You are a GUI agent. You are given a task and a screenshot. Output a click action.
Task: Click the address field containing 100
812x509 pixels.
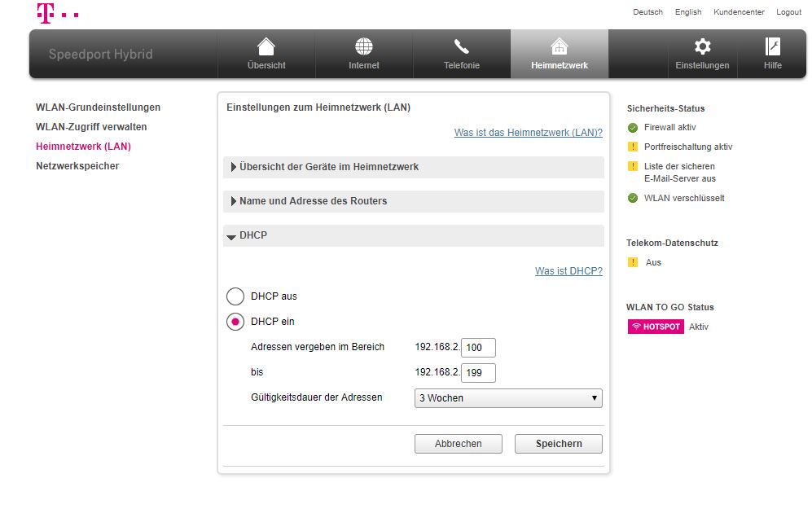click(x=478, y=347)
